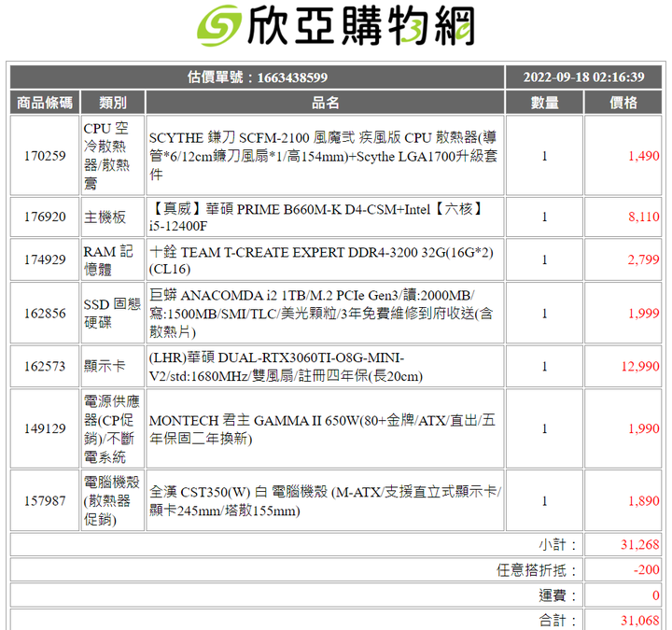Click the 運費 label
This screenshot has width=672, height=630.
557,595
